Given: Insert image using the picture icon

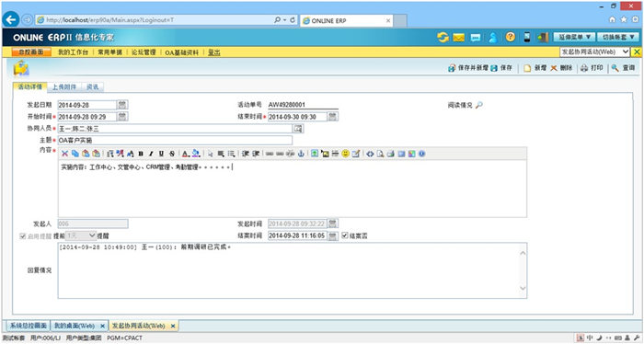Looking at the screenshot, I should 315,154.
